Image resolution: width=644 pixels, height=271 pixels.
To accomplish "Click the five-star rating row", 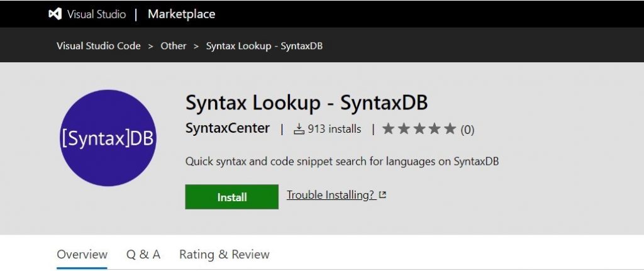I will [419, 129].
